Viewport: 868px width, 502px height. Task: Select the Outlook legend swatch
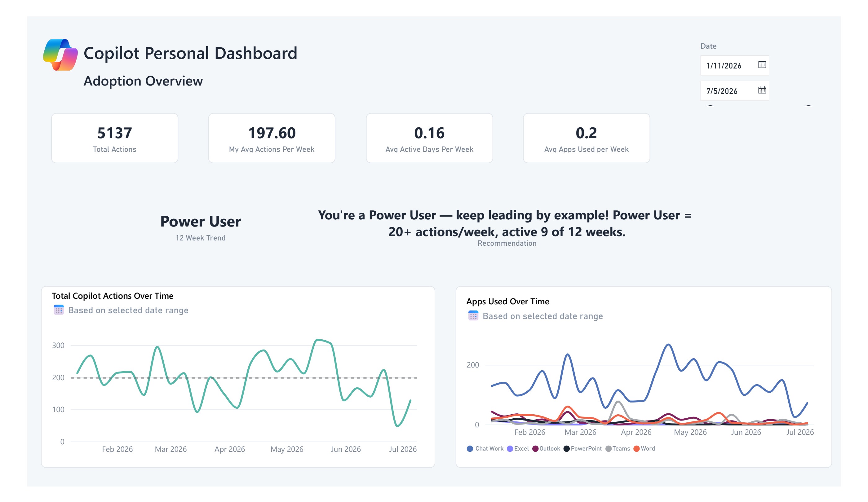click(535, 448)
